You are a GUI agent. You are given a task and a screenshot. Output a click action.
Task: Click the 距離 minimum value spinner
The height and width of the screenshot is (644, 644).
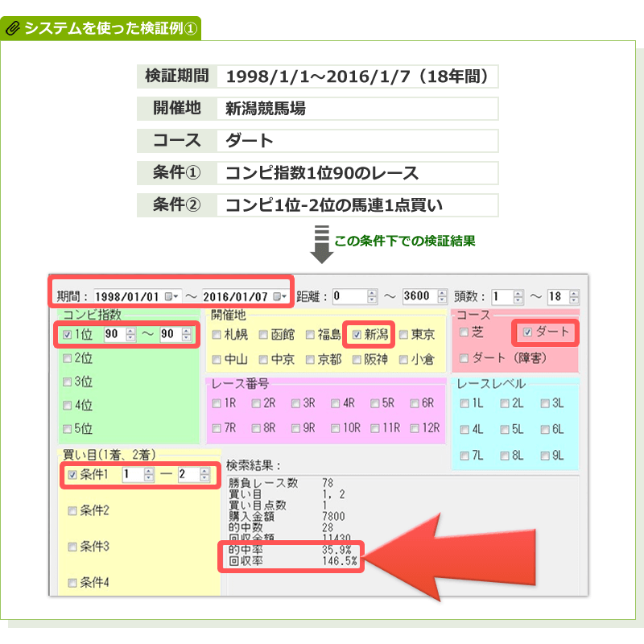tap(371, 296)
